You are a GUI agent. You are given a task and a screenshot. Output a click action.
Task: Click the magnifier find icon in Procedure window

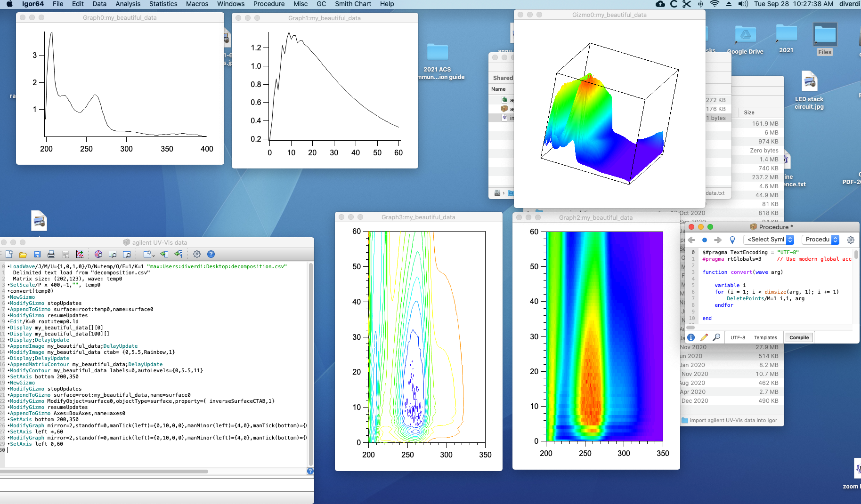pyautogui.click(x=716, y=337)
